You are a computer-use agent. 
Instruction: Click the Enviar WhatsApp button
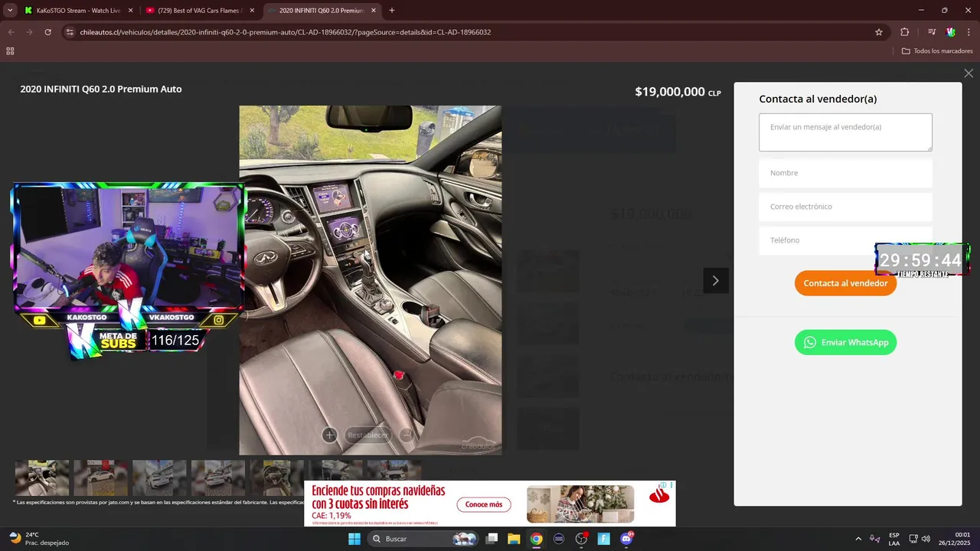(845, 342)
